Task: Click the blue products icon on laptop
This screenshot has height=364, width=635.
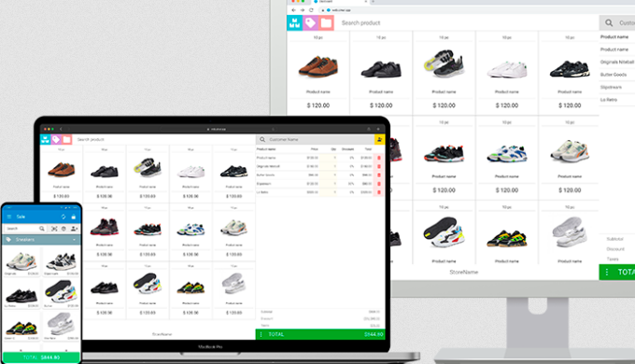Action: [x=46, y=139]
